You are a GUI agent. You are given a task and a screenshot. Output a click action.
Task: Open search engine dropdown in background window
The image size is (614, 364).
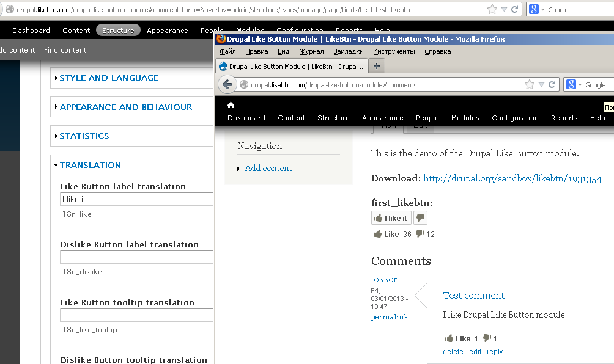(x=542, y=9)
